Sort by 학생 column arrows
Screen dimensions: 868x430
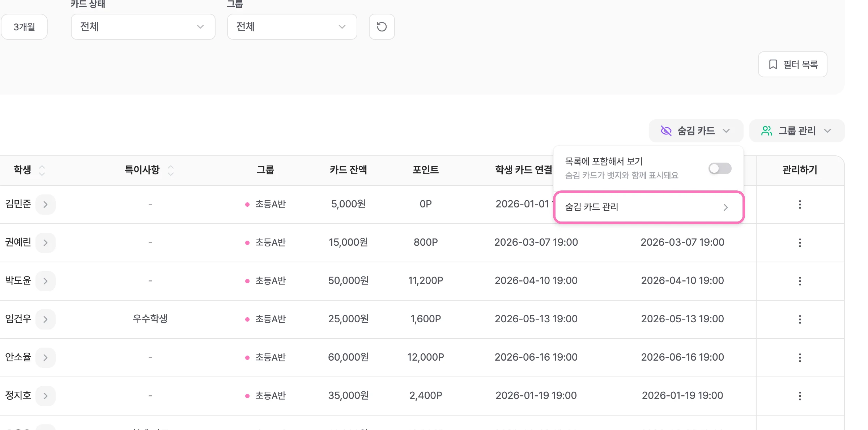(42, 170)
